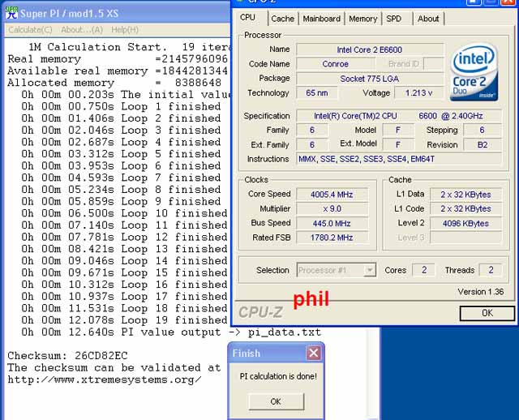519x420 pixels.
Task: Click the PI value output 12.640s line
Action: click(171, 332)
